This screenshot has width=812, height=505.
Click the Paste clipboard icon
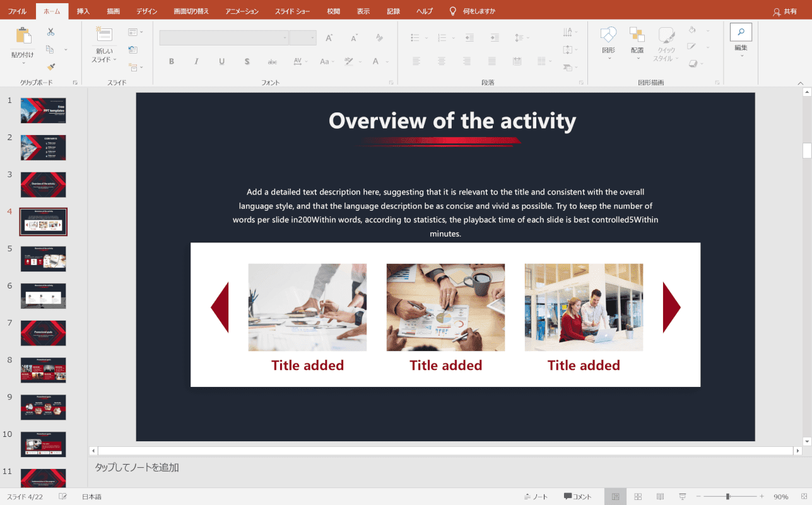click(x=23, y=36)
